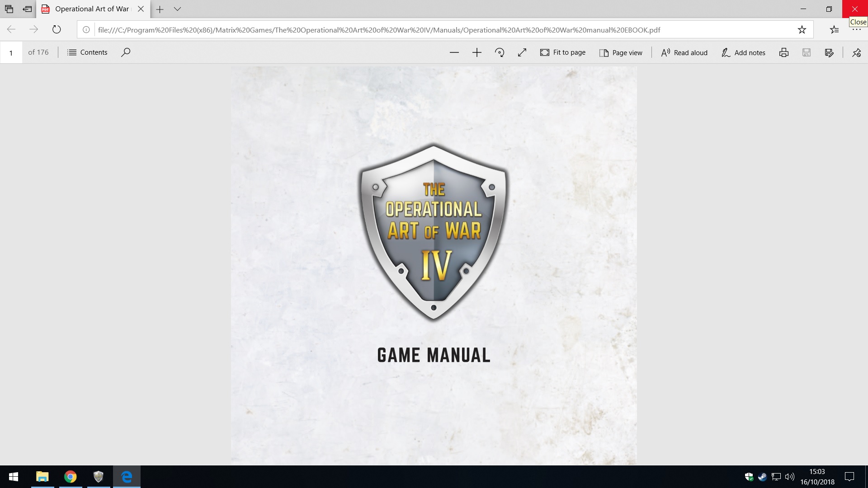Click the Microsoft Edge taskbar icon
868x488 pixels.
(127, 477)
